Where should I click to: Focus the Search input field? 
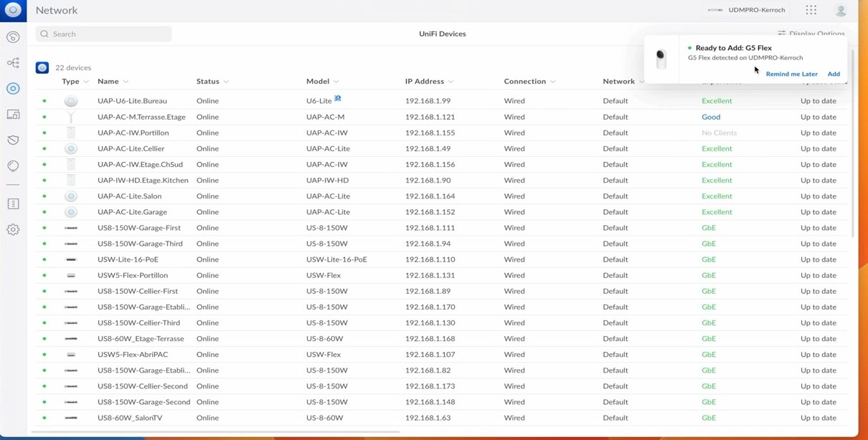pyautogui.click(x=104, y=34)
